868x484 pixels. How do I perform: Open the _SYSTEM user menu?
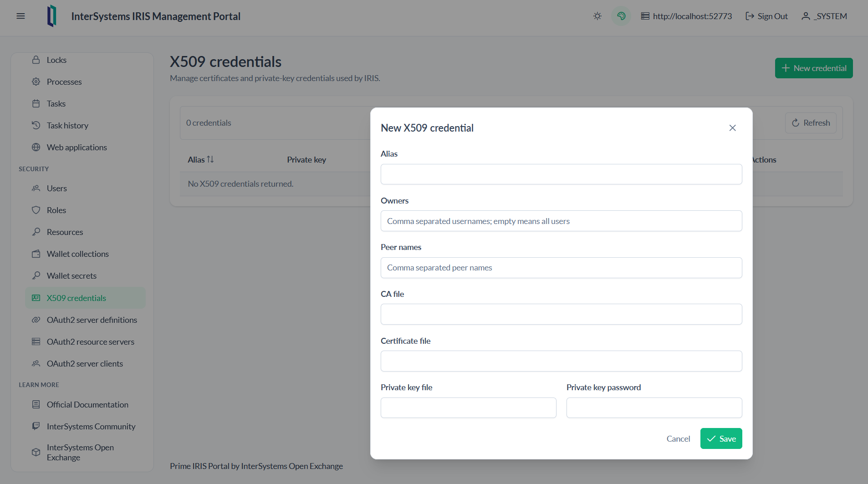(x=824, y=16)
